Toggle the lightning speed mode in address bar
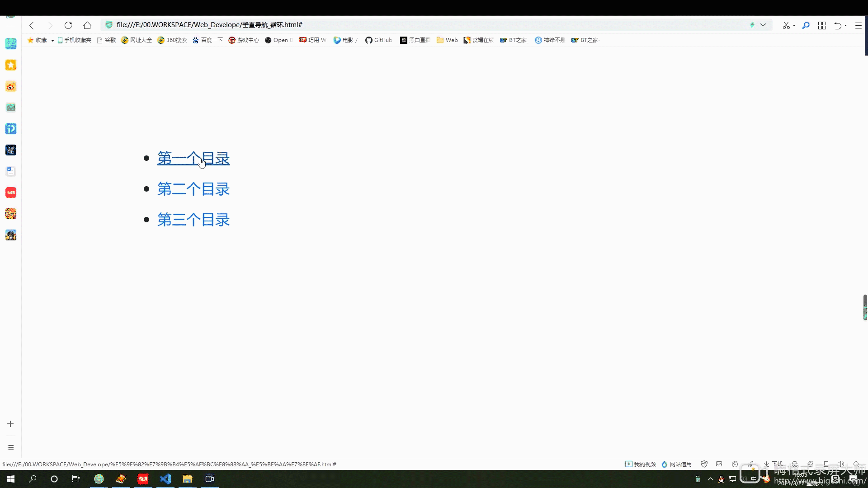868x488 pixels. (752, 25)
